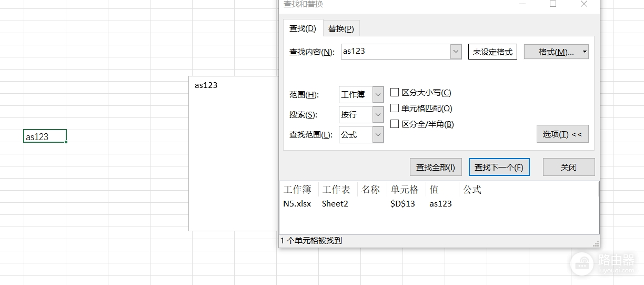Select the spreadsheet cell containing as123
644x285 pixels.
(x=45, y=136)
